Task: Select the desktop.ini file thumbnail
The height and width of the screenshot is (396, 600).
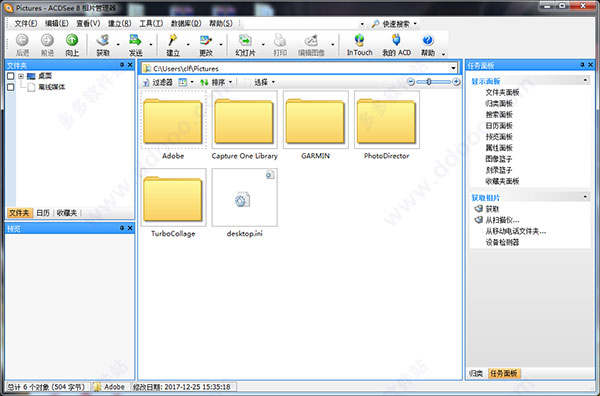Action: point(245,197)
